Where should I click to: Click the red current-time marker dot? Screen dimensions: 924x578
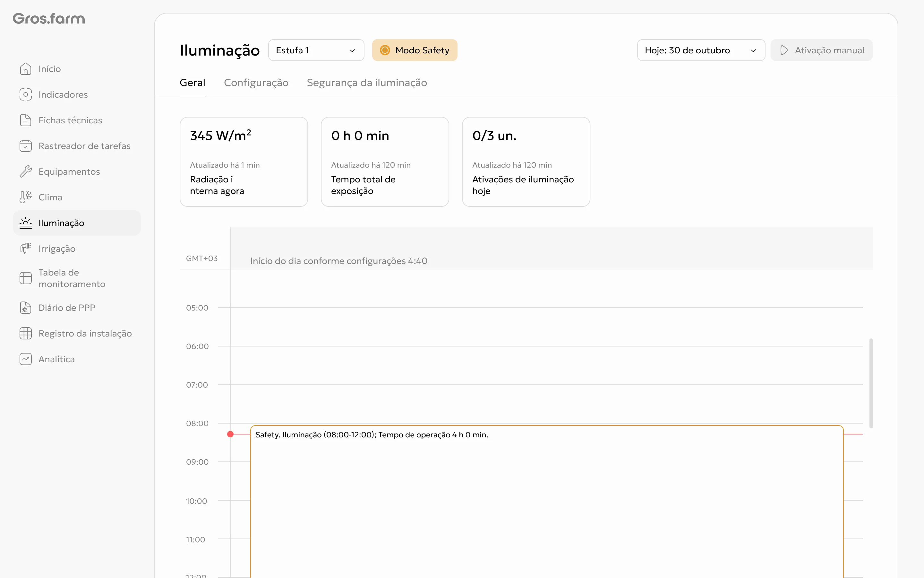coord(230,434)
